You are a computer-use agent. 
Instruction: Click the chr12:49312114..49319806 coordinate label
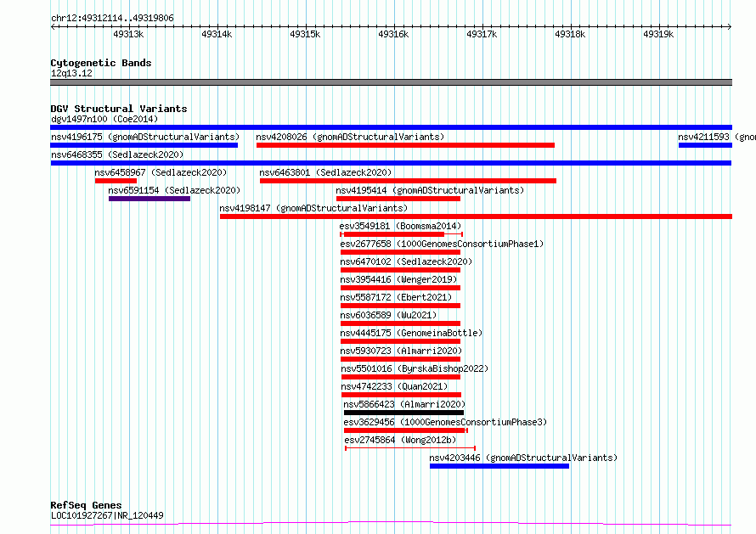pos(112,19)
